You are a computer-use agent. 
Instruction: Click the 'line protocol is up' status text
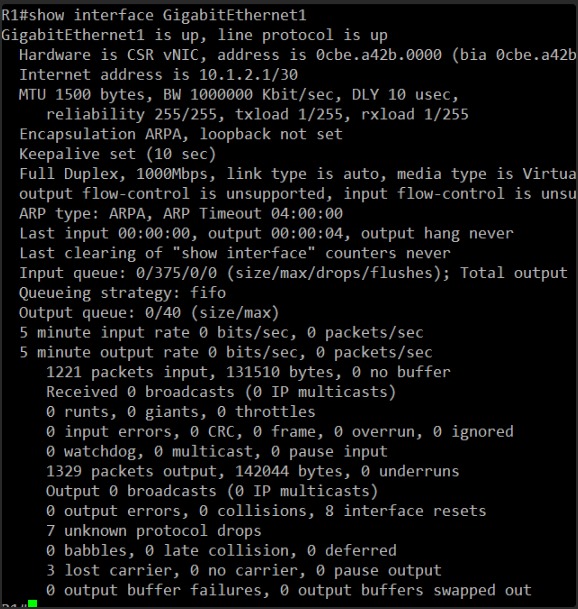click(x=303, y=35)
